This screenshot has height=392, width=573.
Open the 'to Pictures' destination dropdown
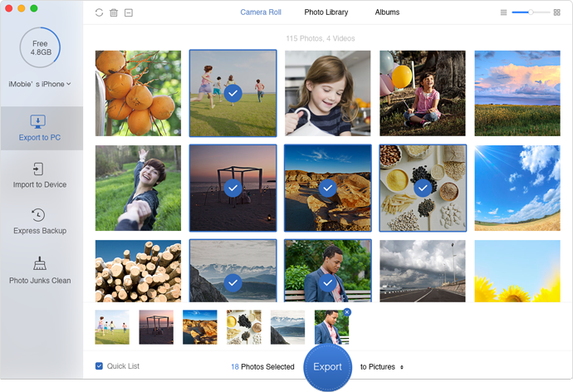coord(381,367)
